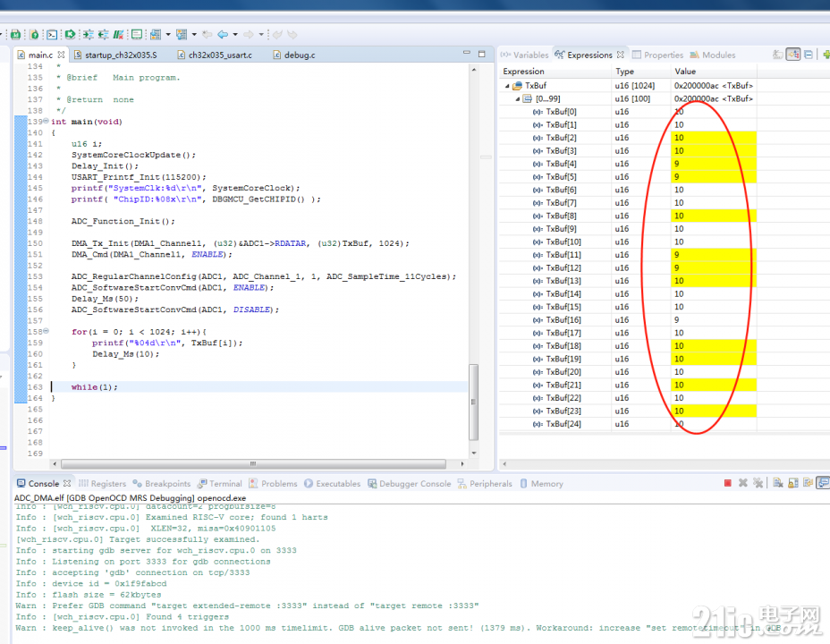Click the Clear Console icon
Screen dimensions: 830x644
coord(777,483)
